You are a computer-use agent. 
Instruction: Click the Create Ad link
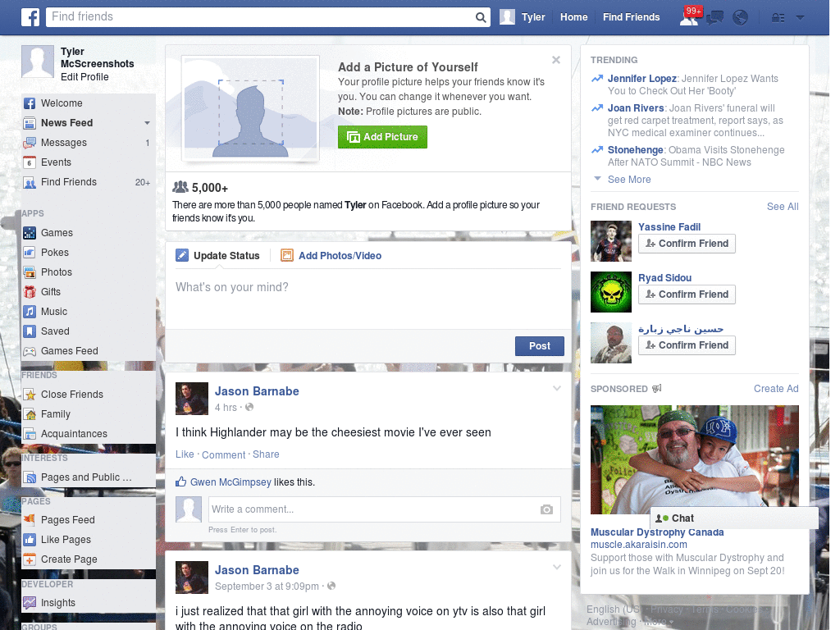pyautogui.click(x=776, y=389)
